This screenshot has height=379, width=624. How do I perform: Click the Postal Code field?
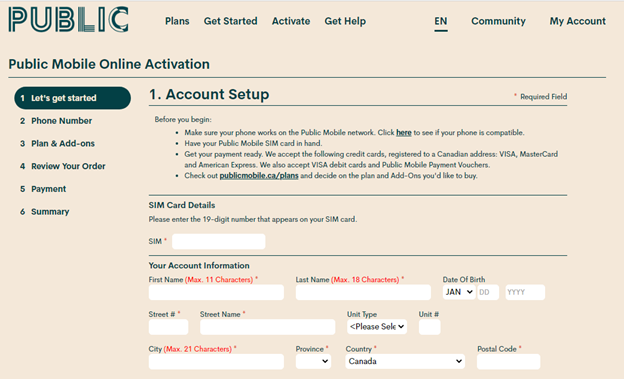[x=509, y=361]
